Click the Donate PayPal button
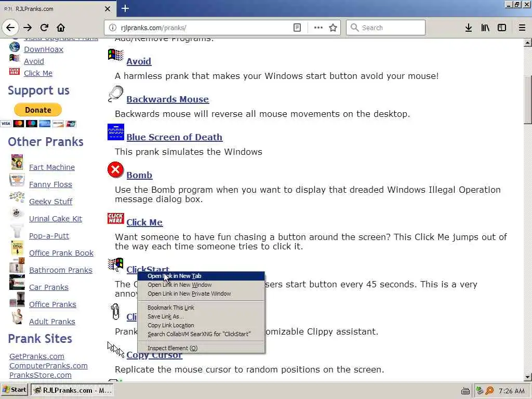This screenshot has width=532, height=399. [37, 110]
